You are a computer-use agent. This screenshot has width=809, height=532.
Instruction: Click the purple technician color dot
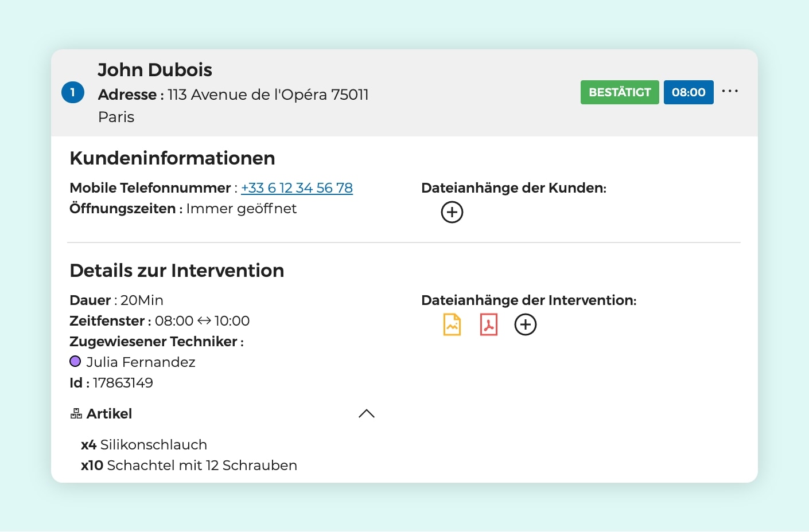(x=75, y=362)
